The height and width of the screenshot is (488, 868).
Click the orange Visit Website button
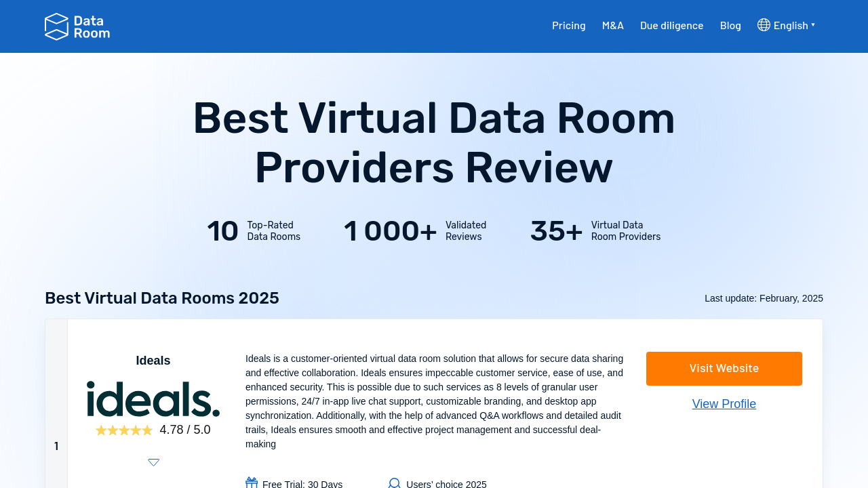[x=724, y=369]
